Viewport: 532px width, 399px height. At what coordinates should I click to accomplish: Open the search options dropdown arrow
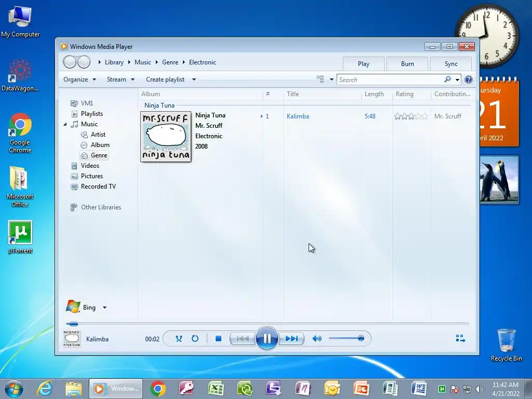(x=457, y=79)
